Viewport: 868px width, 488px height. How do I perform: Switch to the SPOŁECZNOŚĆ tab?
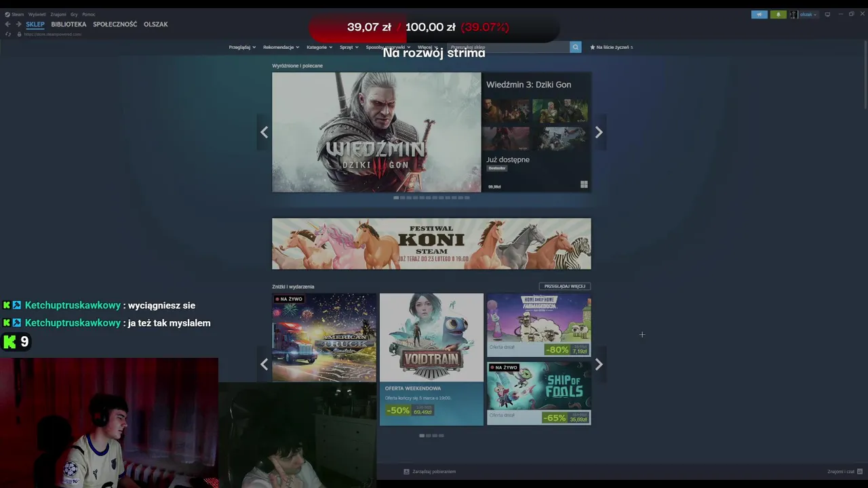pos(115,24)
